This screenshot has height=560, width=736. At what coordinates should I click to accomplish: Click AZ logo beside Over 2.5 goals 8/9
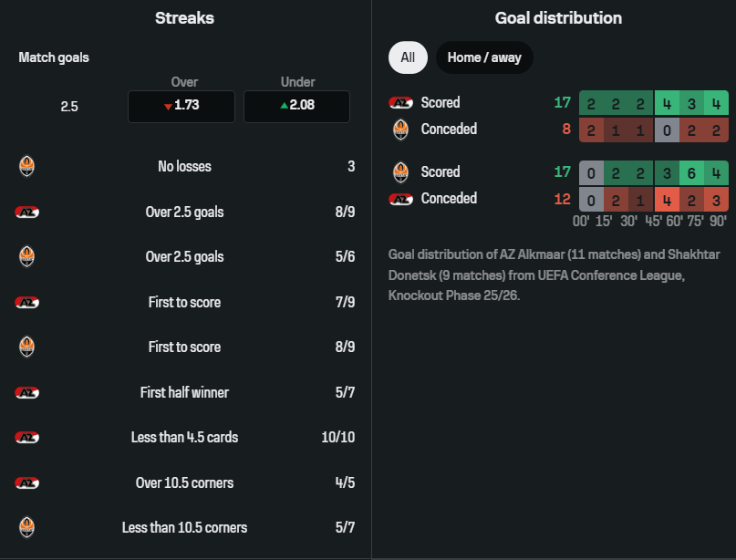click(27, 213)
